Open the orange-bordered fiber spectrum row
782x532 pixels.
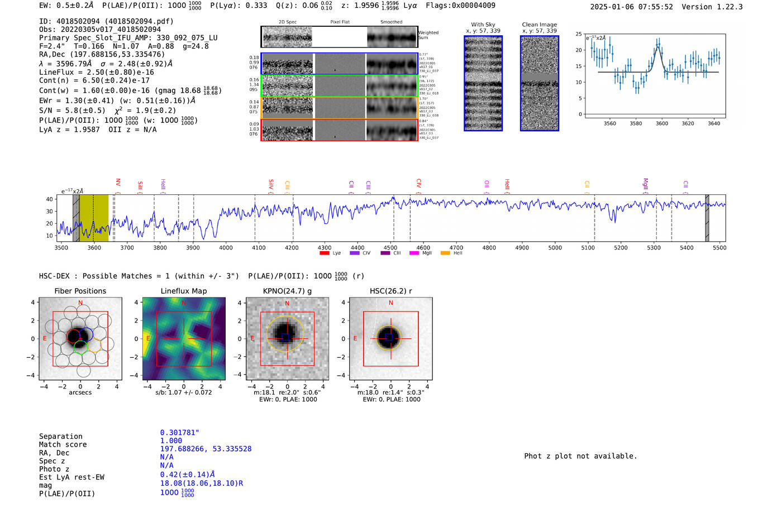[x=340, y=108]
